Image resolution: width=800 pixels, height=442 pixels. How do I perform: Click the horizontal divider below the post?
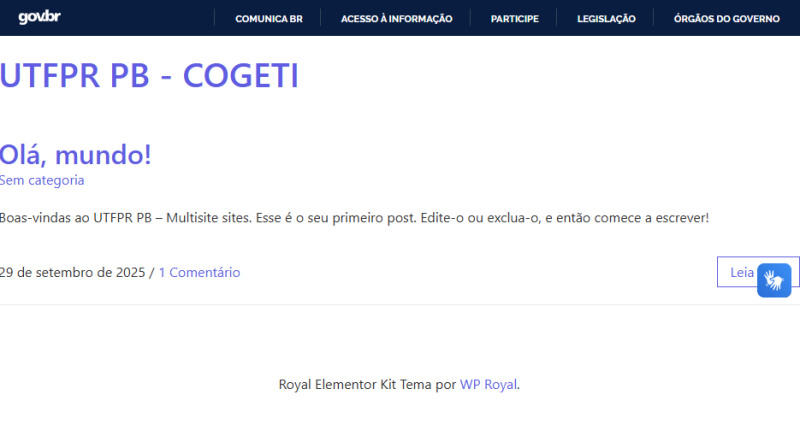click(x=400, y=304)
